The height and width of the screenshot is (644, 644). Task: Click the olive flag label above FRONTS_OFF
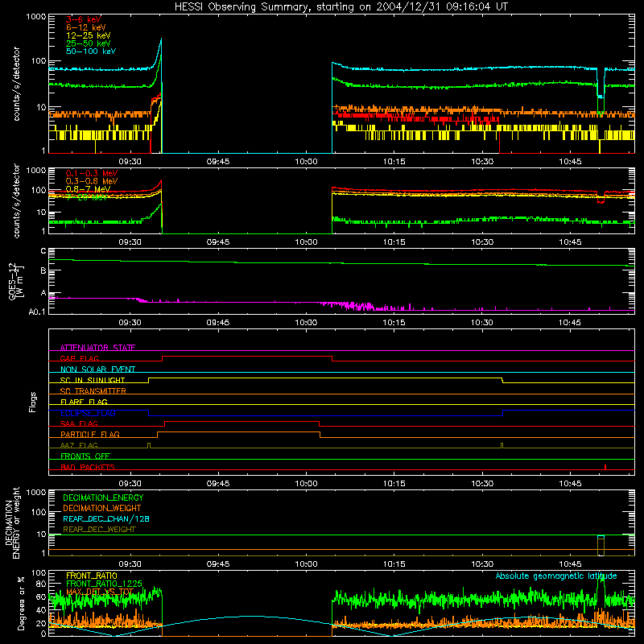[x=79, y=445]
